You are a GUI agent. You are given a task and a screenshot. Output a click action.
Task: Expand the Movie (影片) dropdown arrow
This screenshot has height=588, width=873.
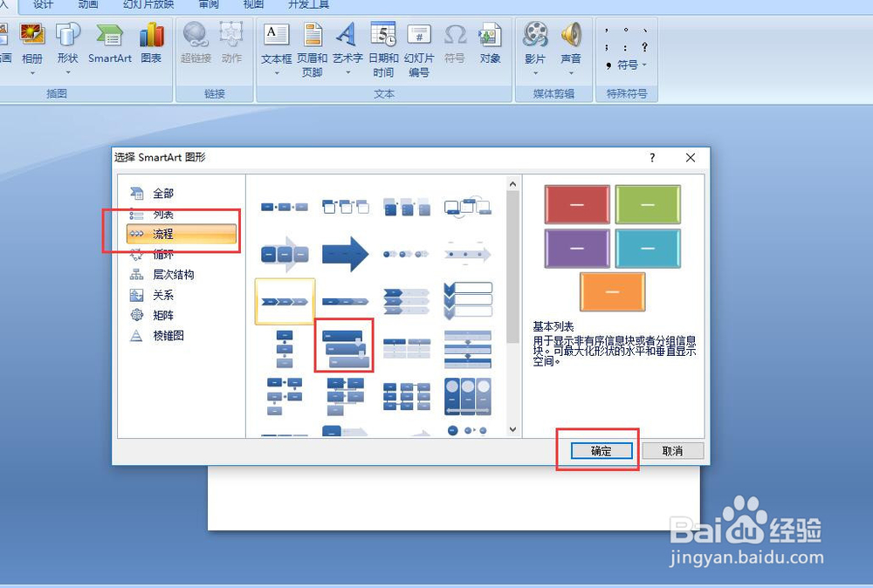pyautogui.click(x=535, y=73)
